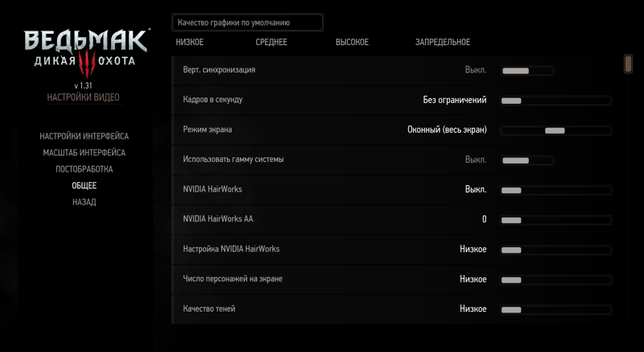Screen dimensions: 644x352
Task: Select the Режим экрана row label
Action: pyautogui.click(x=208, y=130)
